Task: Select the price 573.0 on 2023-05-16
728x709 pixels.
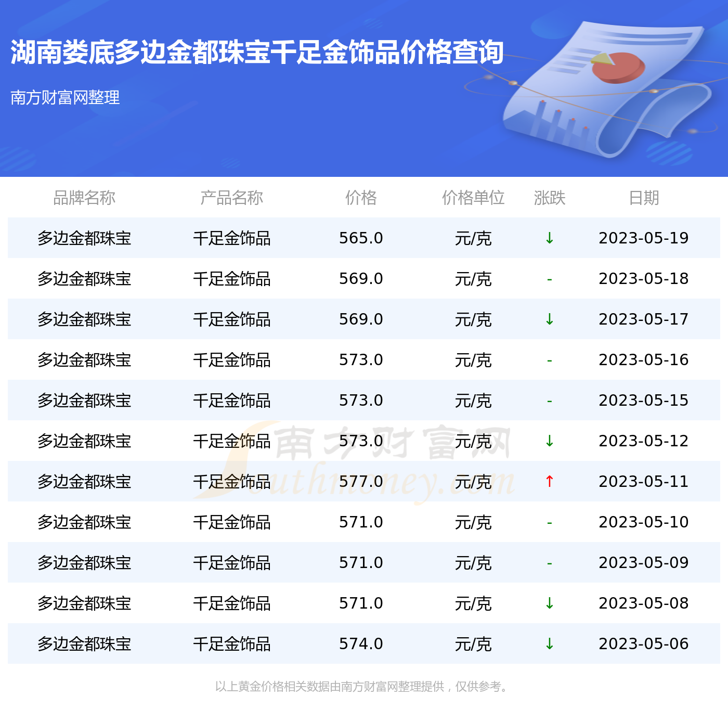Action: click(361, 360)
